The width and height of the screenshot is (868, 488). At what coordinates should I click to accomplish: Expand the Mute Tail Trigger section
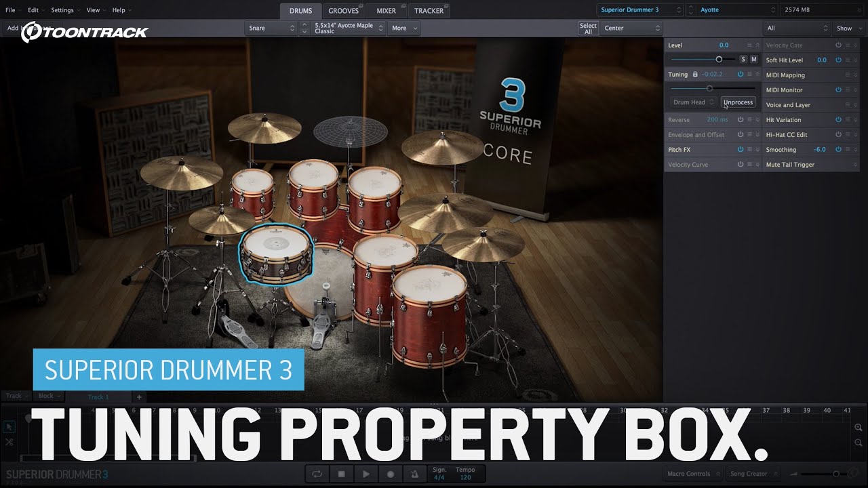(x=855, y=165)
